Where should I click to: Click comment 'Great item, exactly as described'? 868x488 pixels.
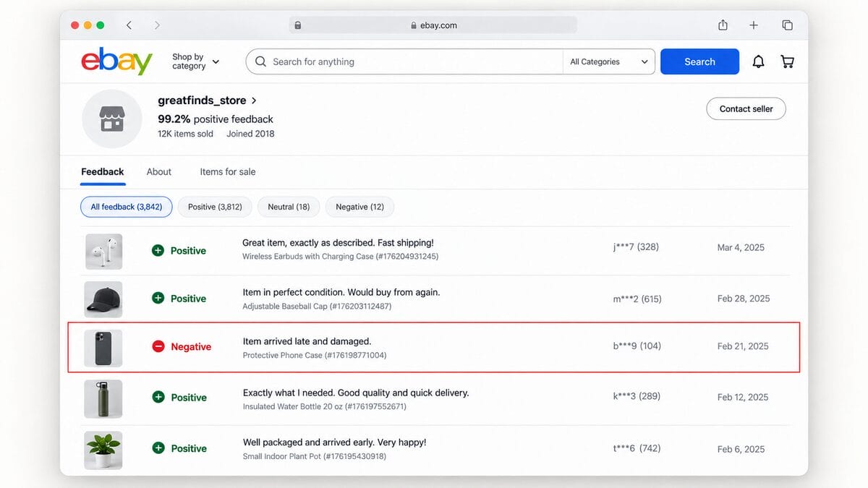[x=338, y=243]
